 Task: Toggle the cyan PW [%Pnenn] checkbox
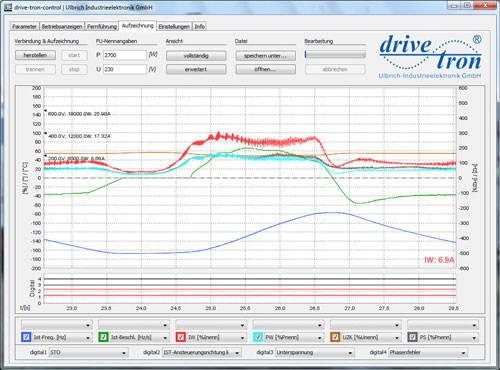tap(258, 337)
